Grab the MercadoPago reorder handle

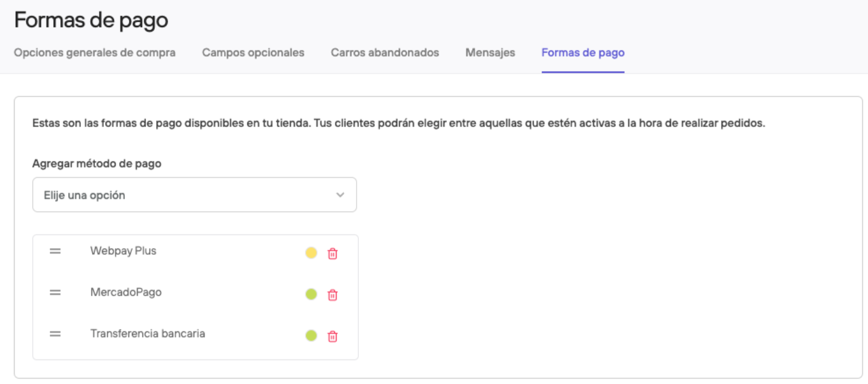pyautogui.click(x=55, y=292)
